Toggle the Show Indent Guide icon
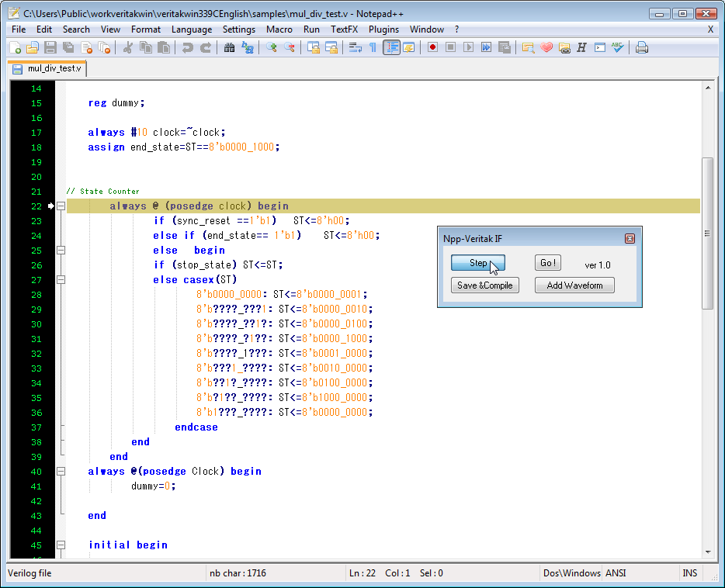Image resolution: width=725 pixels, height=588 pixels. point(391,47)
